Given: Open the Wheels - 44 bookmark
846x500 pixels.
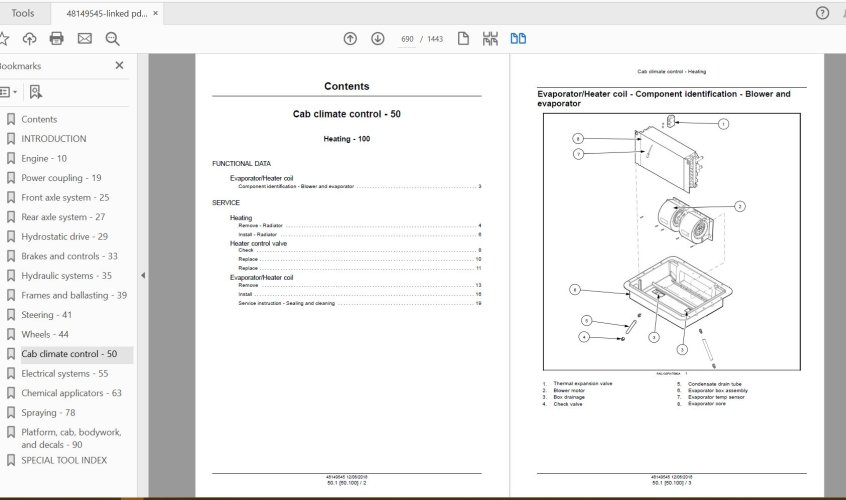Looking at the screenshot, I should click(45, 334).
